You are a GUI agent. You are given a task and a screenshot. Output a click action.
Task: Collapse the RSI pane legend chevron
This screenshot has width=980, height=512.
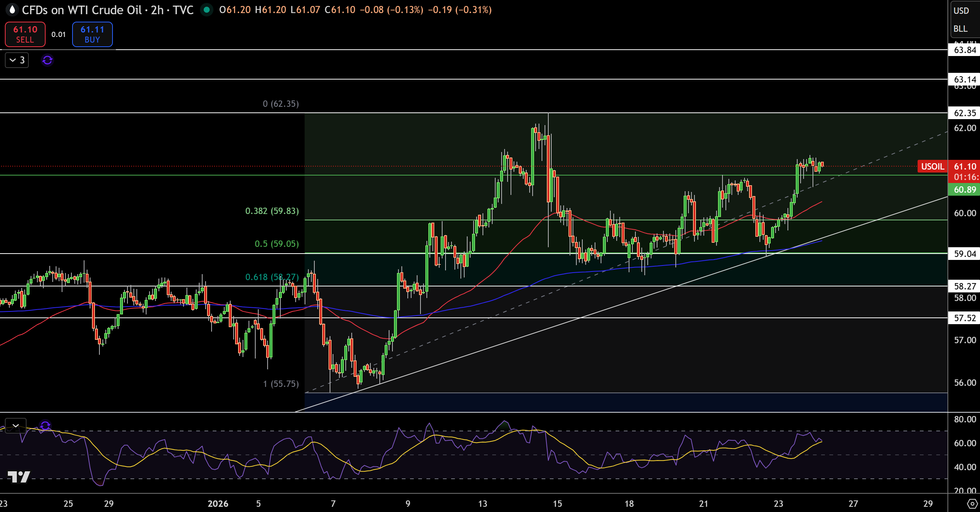(x=16, y=426)
